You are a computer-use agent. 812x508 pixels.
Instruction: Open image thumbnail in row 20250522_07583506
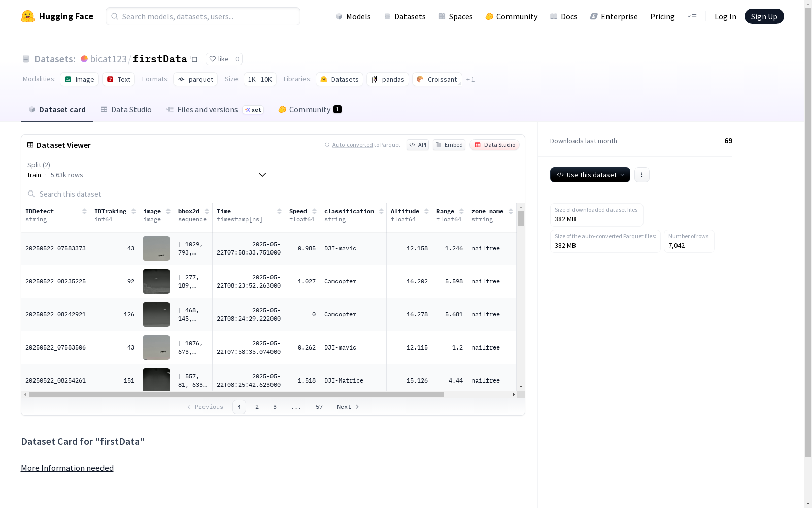tap(156, 347)
